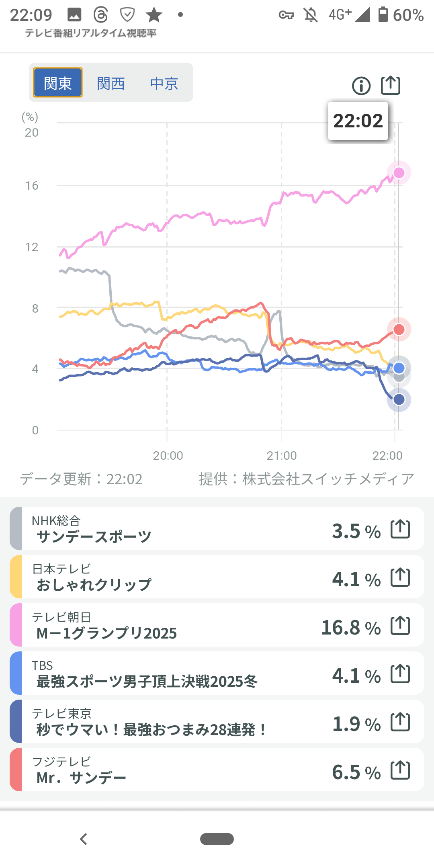Image resolution: width=434 pixels, height=868 pixels.
Task: Select the 関東 region tab
Action: (58, 83)
